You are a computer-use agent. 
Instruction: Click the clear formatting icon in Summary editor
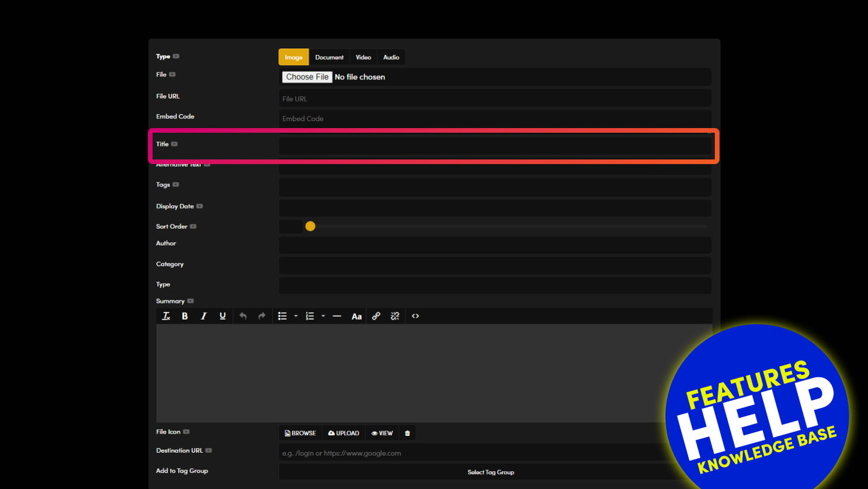click(166, 316)
